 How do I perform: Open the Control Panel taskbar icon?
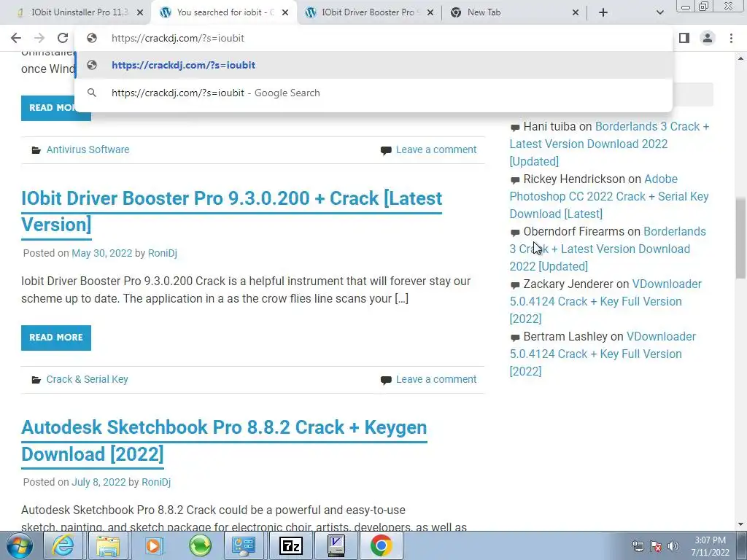coord(244,545)
